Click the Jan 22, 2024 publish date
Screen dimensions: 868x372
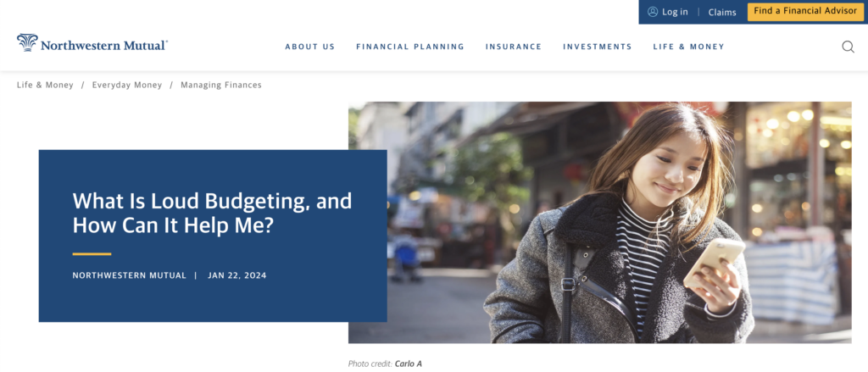(237, 275)
